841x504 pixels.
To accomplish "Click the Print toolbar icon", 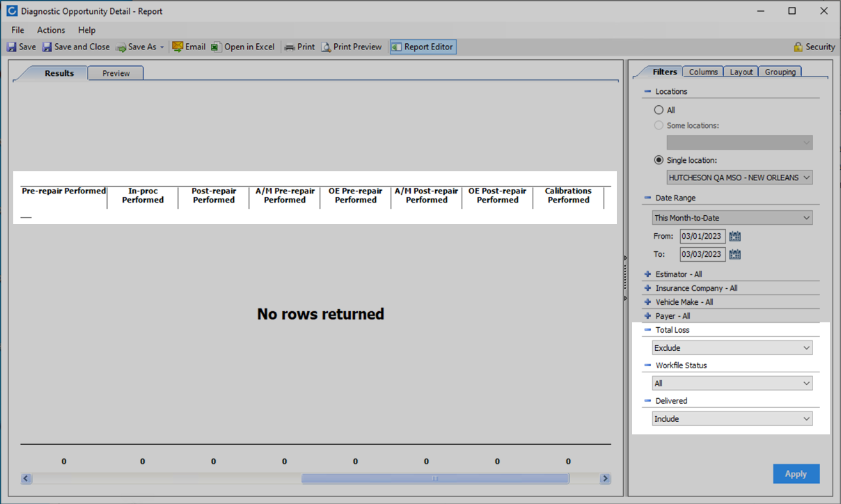I will pos(290,47).
